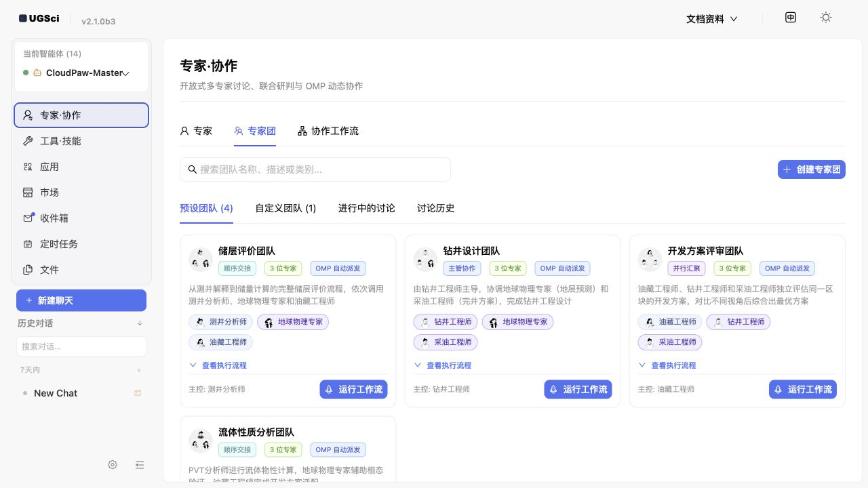Click the 钻井设计团队 team avatar

(x=426, y=259)
